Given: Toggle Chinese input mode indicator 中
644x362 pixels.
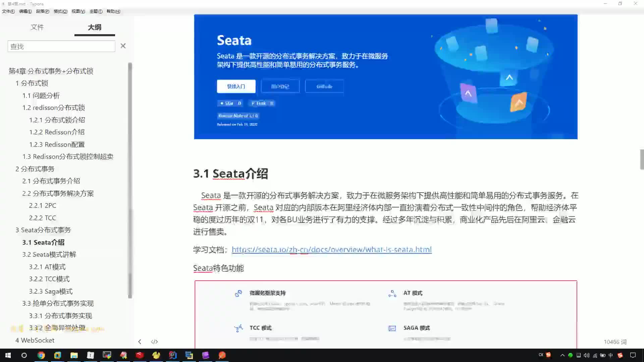Looking at the screenshot, I should 611,355.
